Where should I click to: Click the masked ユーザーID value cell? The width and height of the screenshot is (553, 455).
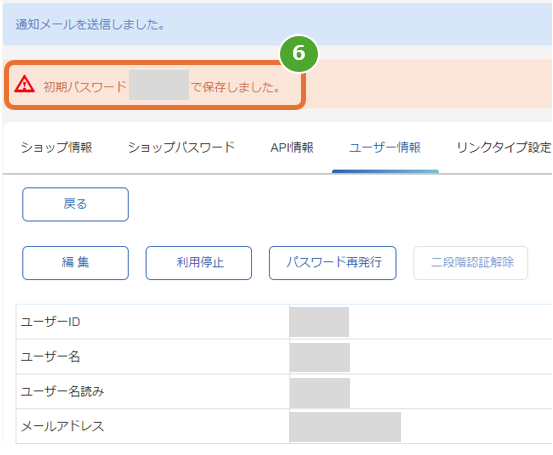click(x=319, y=322)
